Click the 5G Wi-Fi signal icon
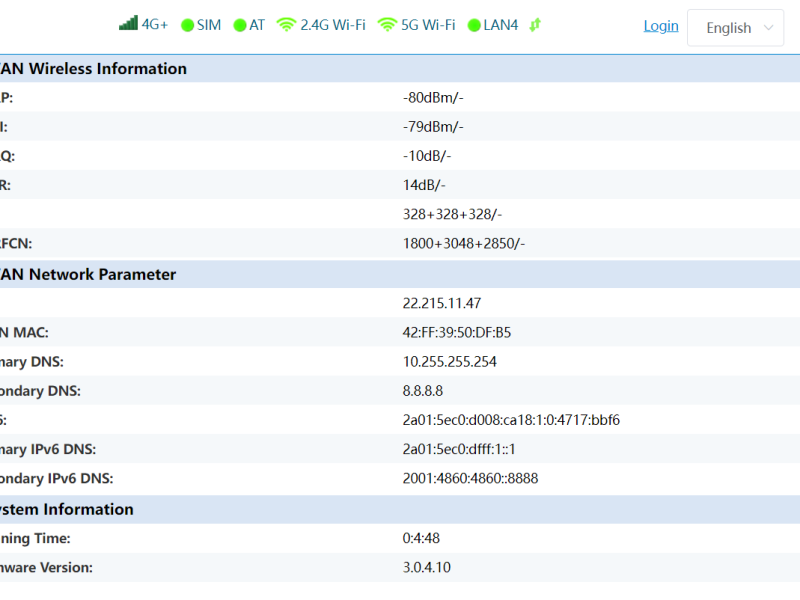This screenshot has height=600, width=800. [387, 25]
